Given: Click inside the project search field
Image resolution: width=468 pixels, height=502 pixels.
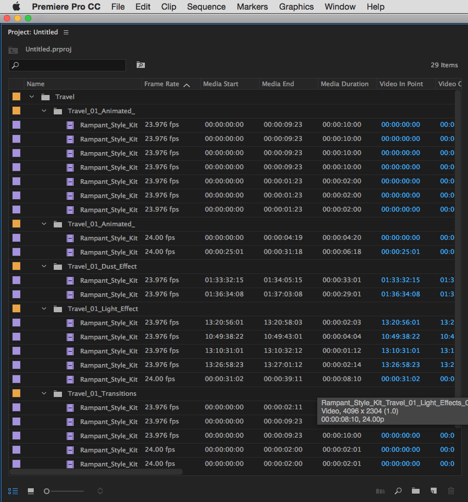Looking at the screenshot, I should coord(67,65).
